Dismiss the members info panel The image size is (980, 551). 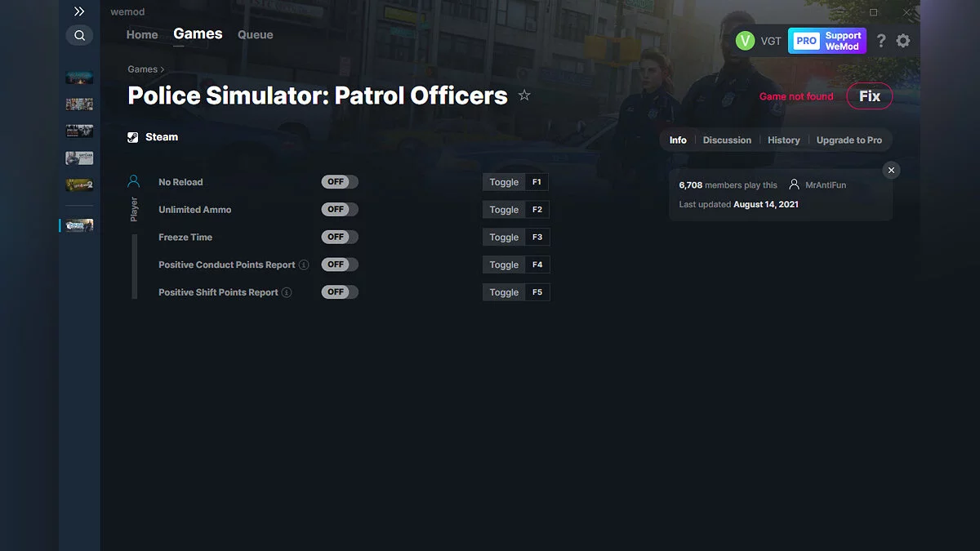[x=891, y=170]
